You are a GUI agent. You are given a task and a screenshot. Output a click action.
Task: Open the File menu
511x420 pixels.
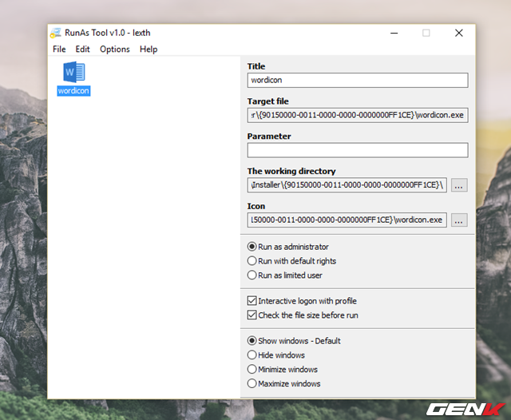tap(59, 49)
